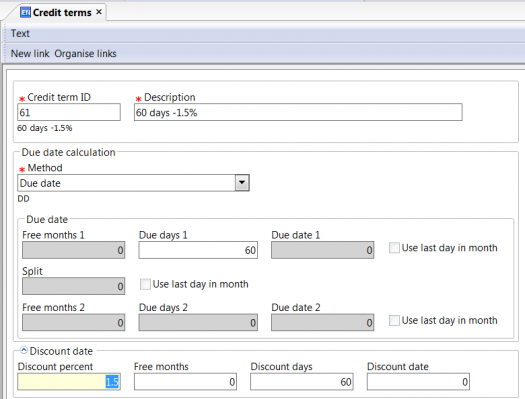The width and height of the screenshot is (525, 399).
Task: Tick Use last day in month for Due date 2
Action: coord(394,320)
